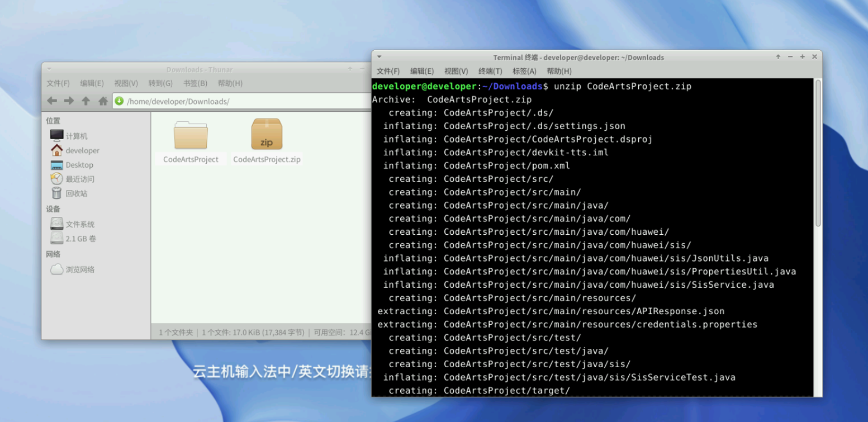The height and width of the screenshot is (422, 868).
Task: Click terminal line ending in SisService.java
Action: coord(578,285)
